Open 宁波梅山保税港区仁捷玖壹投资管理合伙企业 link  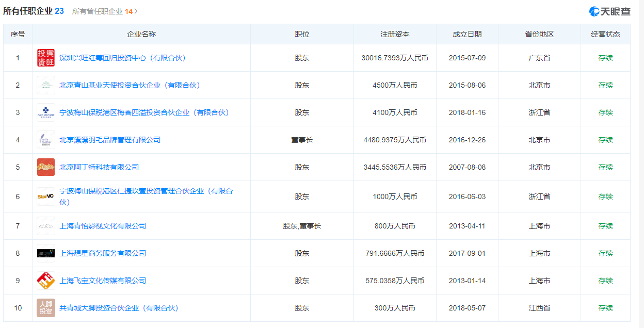point(146,196)
